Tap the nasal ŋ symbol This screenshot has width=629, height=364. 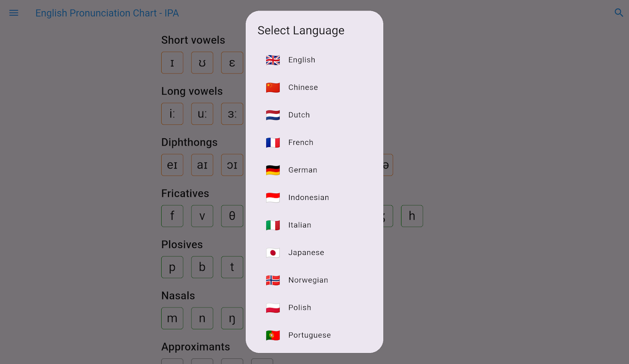pos(232,318)
